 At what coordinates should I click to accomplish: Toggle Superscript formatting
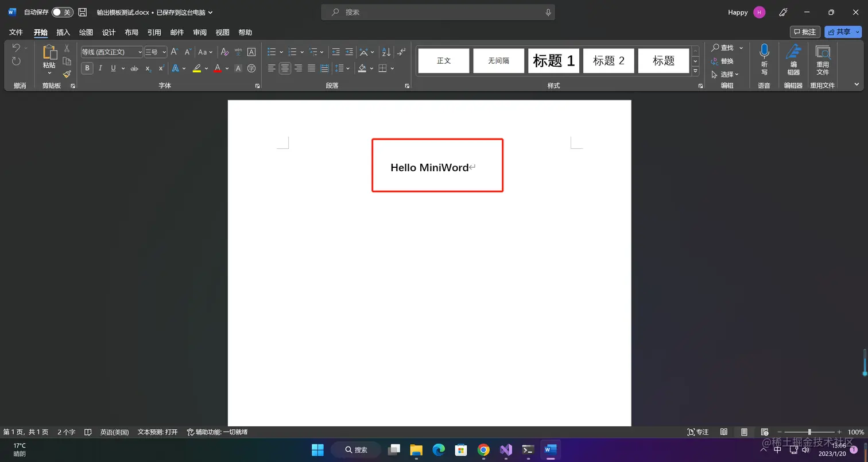(x=161, y=68)
